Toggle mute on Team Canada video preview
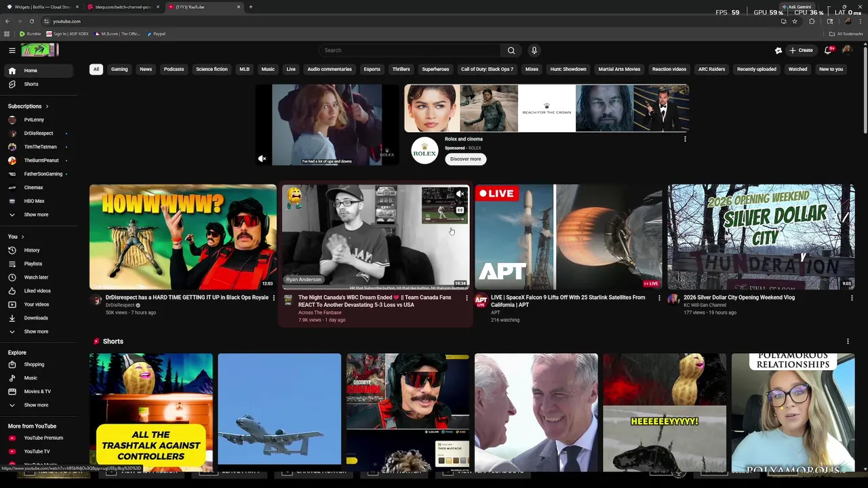This screenshot has height=488, width=868. tap(460, 195)
